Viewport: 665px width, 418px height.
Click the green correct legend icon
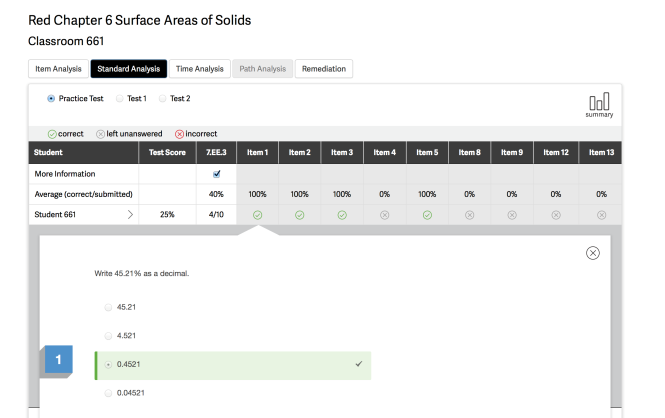tap(52, 134)
